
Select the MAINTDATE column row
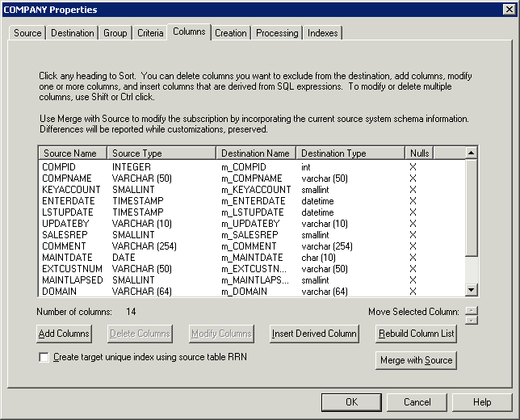[66, 258]
